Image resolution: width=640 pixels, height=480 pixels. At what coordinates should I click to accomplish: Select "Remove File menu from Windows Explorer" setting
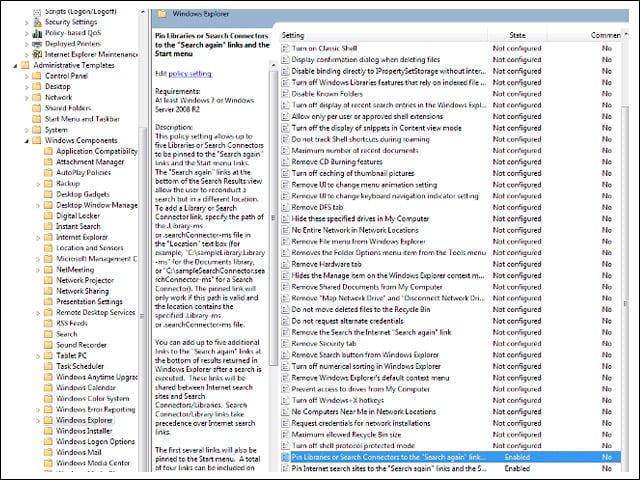(358, 242)
